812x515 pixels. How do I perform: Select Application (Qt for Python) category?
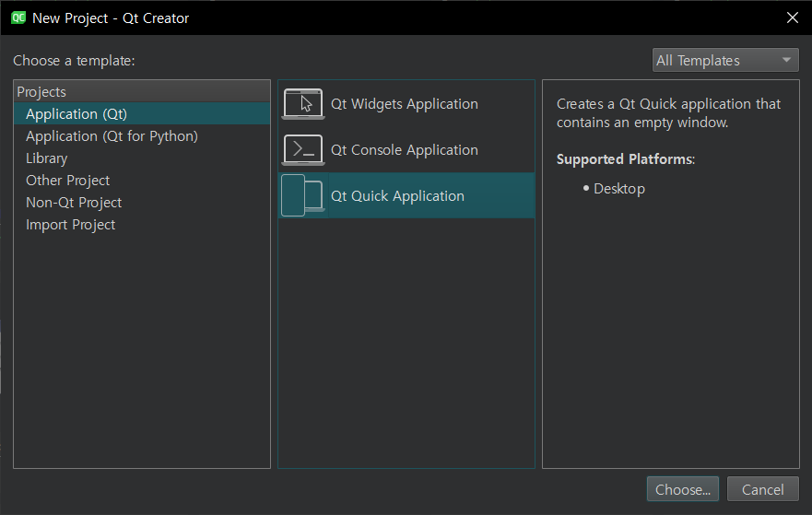click(x=141, y=136)
